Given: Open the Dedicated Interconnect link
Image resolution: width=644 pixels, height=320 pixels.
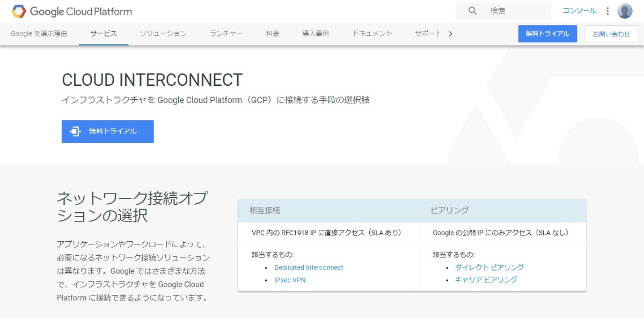Looking at the screenshot, I should 309,267.
